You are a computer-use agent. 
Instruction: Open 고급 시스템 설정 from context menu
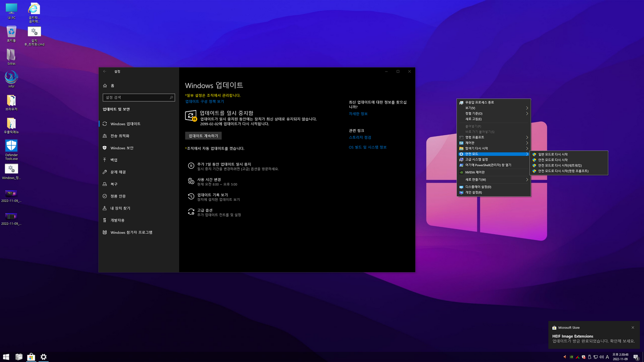pos(493,159)
